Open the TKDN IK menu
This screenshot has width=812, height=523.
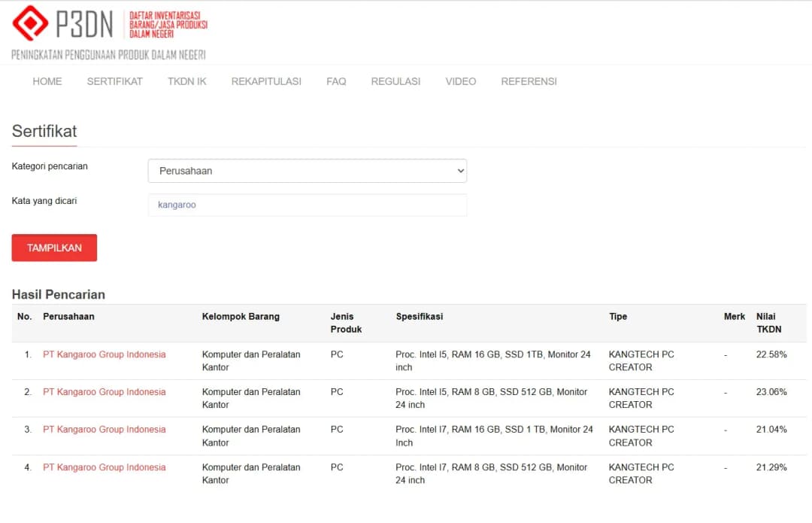(187, 81)
